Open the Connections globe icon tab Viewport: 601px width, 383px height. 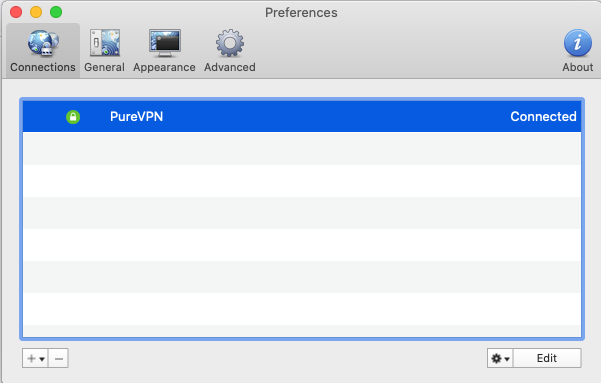click(43, 43)
